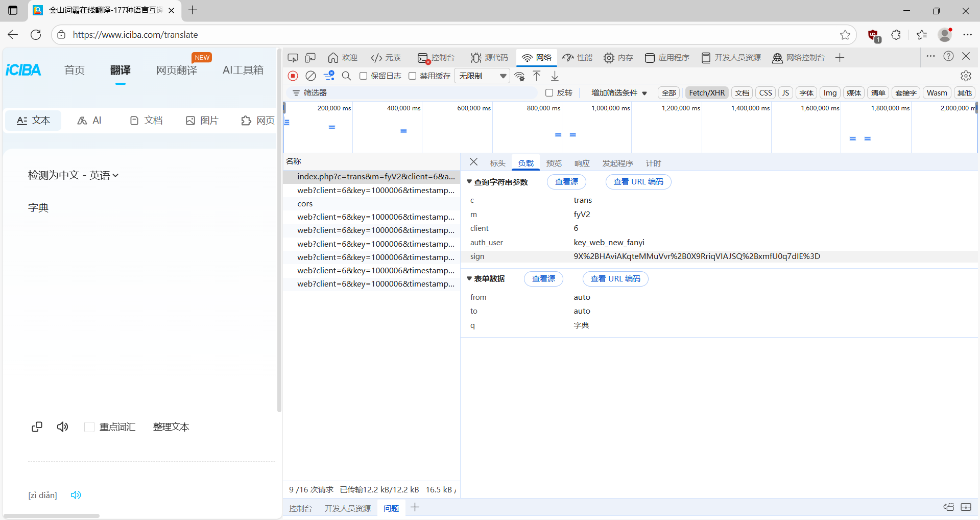Click 查看 URL 编码 for query string
The width and height of the screenshot is (980, 520).
(638, 182)
